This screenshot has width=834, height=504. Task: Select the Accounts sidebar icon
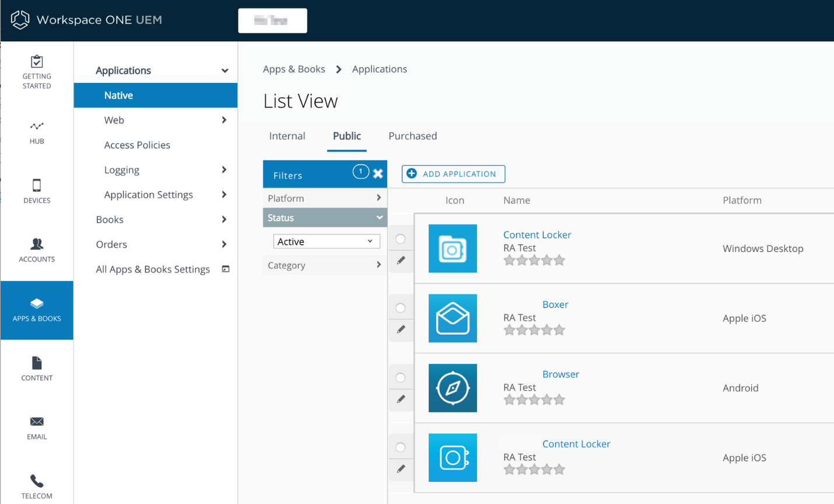(37, 251)
